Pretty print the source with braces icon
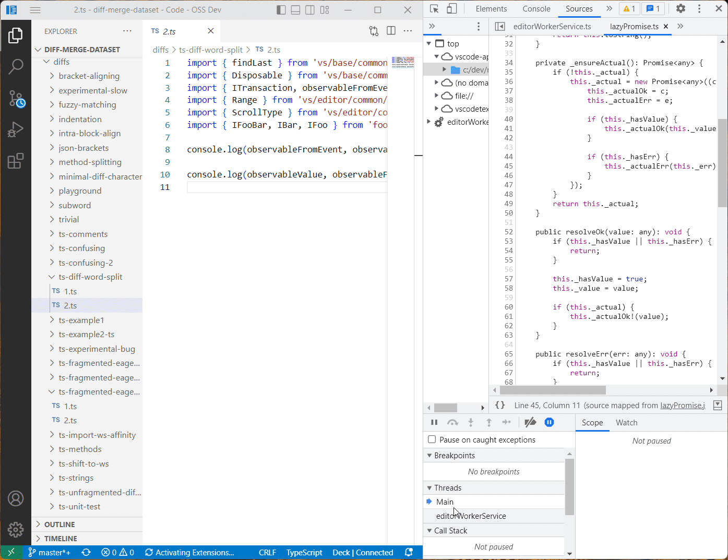728x560 pixels. pyautogui.click(x=500, y=406)
